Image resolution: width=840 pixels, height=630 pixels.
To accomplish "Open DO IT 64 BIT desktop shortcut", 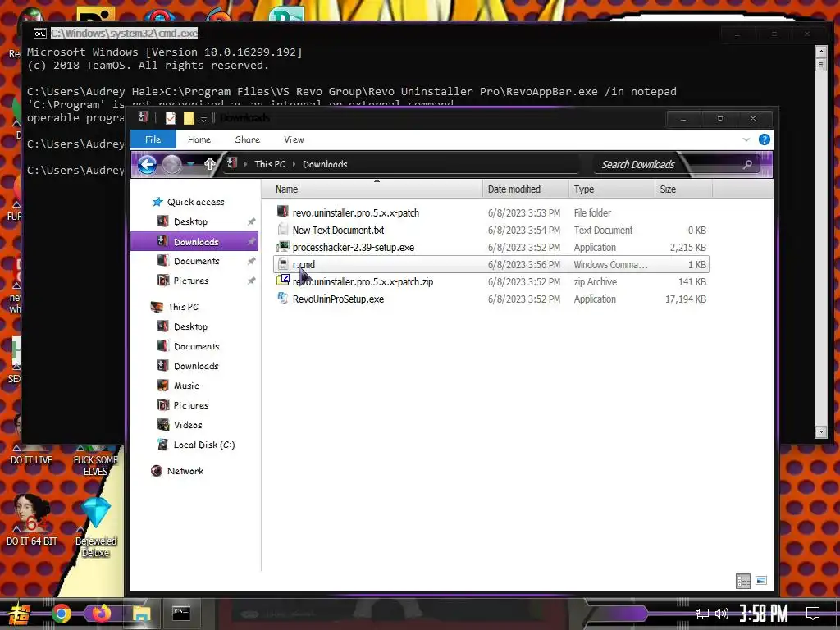I will coord(32,521).
